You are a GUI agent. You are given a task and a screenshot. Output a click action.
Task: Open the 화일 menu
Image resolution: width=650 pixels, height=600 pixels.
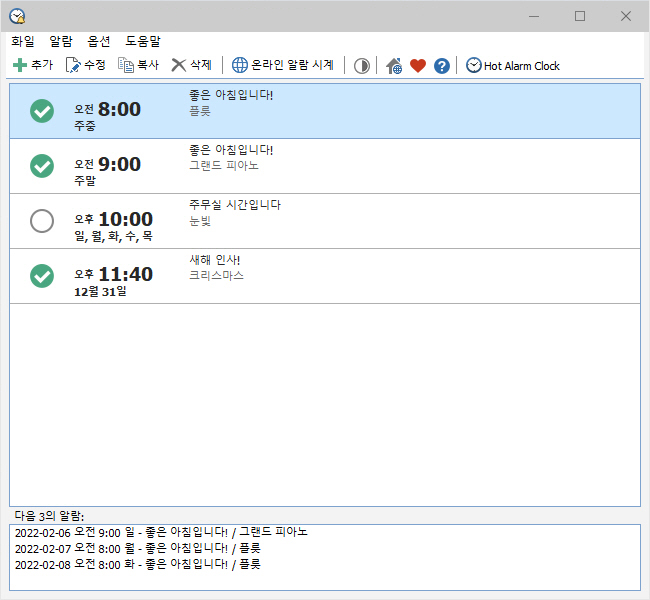click(23, 41)
